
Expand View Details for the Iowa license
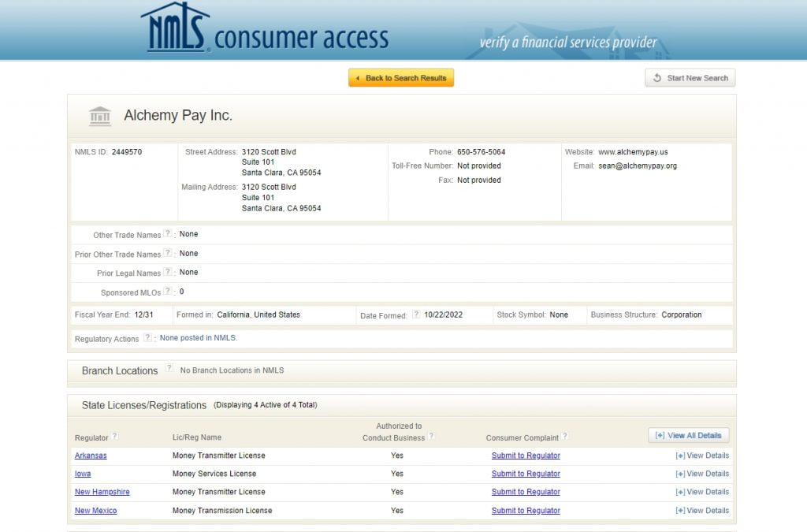[x=702, y=474]
